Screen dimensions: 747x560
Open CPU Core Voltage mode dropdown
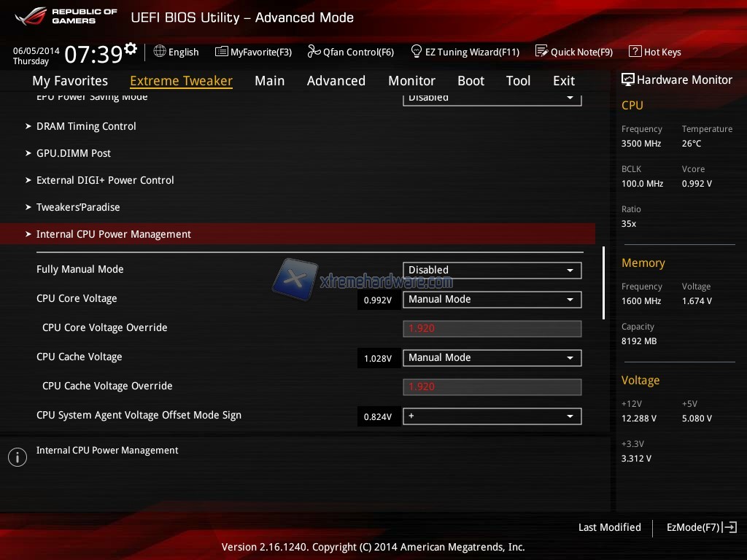[x=492, y=300]
